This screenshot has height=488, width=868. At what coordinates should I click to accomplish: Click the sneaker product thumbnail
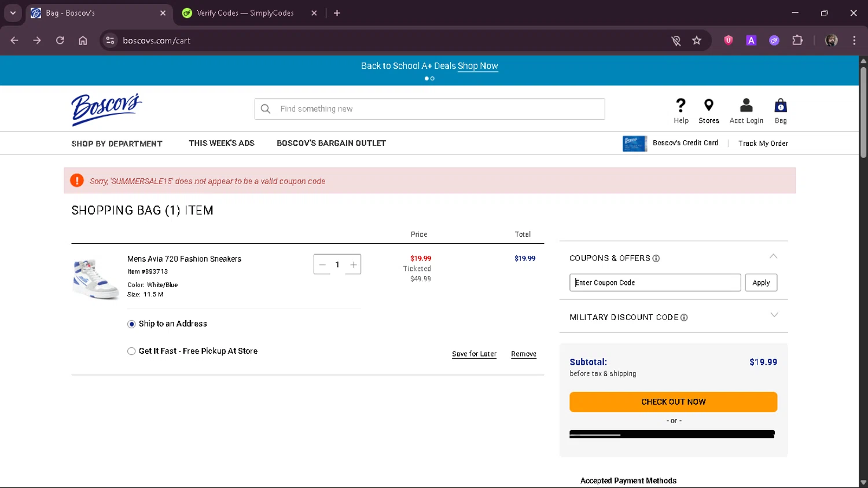tap(95, 279)
